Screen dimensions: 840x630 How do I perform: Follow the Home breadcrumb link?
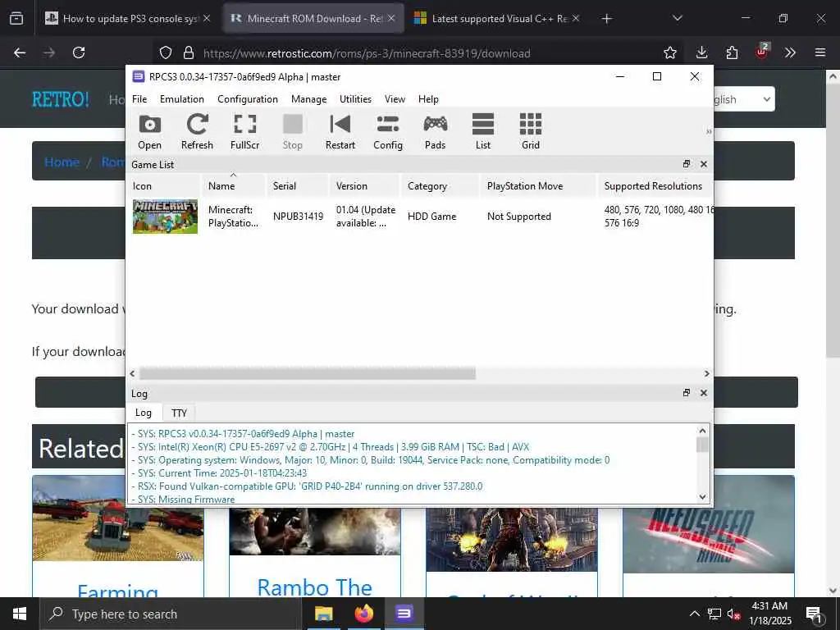click(x=62, y=162)
